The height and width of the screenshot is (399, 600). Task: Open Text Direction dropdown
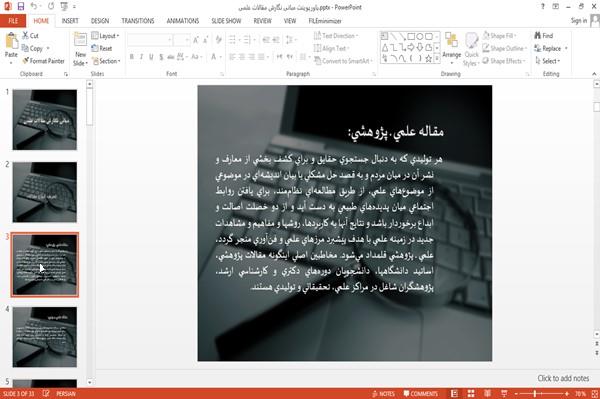[x=336, y=36]
